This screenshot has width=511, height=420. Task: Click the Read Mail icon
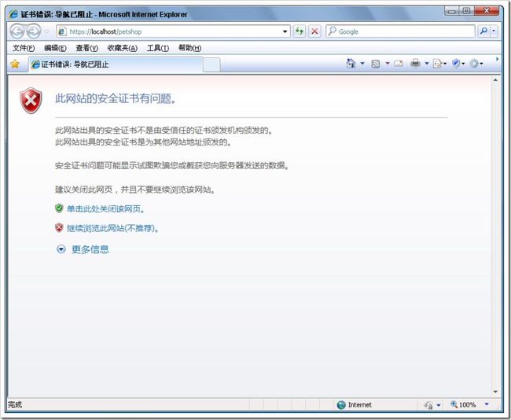(399, 64)
